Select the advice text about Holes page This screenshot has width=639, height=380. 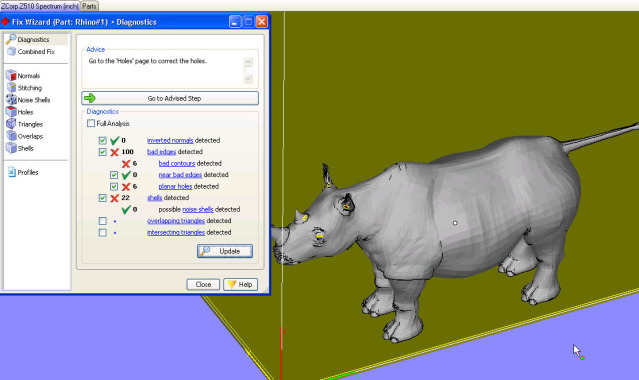point(148,61)
